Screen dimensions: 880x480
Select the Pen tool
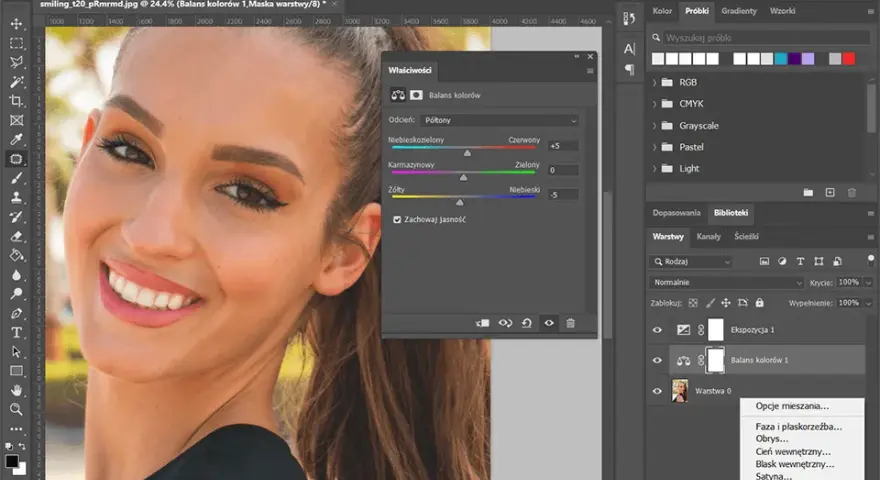16,313
